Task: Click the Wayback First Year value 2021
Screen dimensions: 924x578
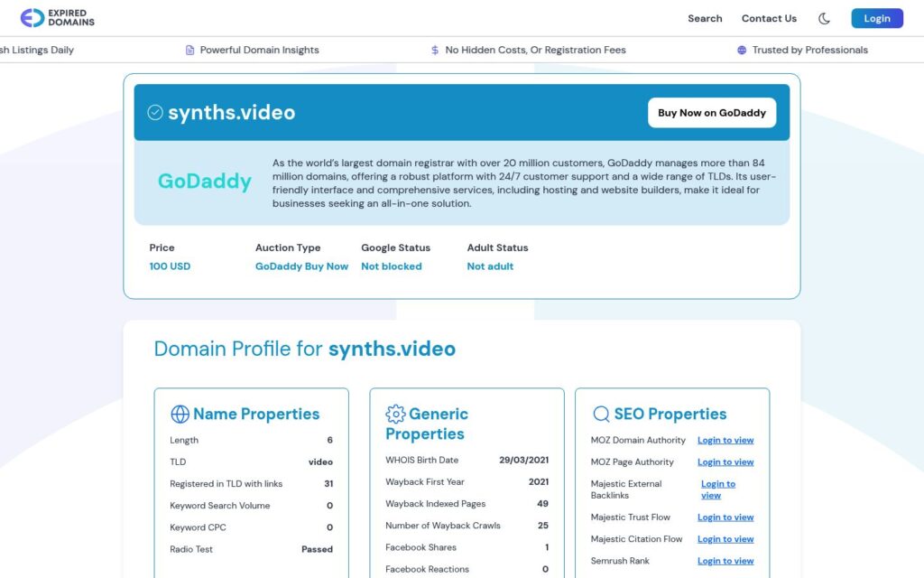Action: 539,482
